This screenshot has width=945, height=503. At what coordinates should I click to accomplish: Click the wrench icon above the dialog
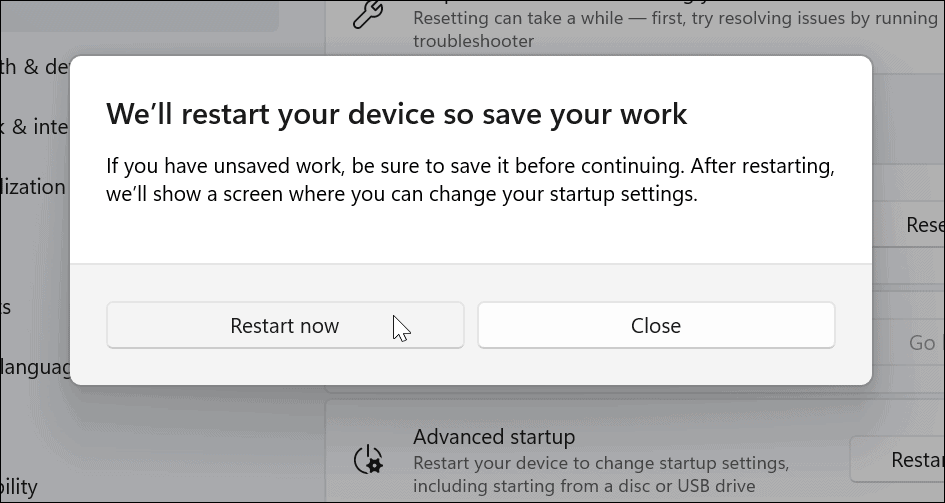pos(369,15)
